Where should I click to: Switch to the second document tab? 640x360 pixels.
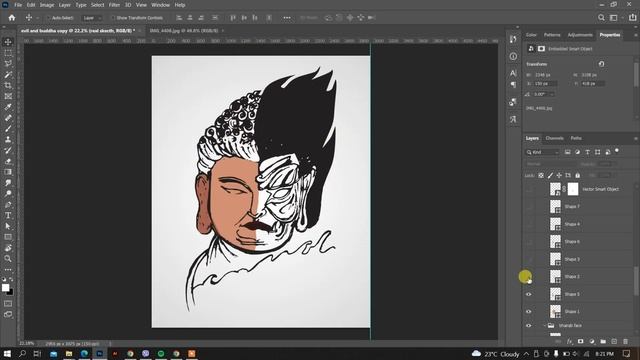point(184,31)
